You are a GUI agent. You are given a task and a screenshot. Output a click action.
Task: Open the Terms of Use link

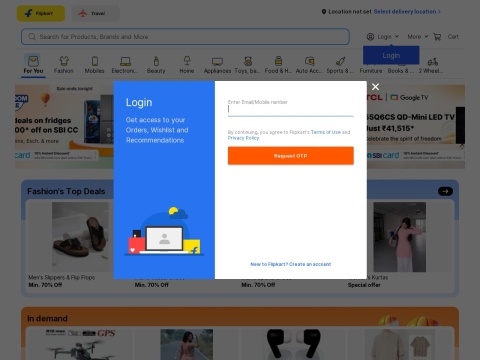click(x=326, y=132)
